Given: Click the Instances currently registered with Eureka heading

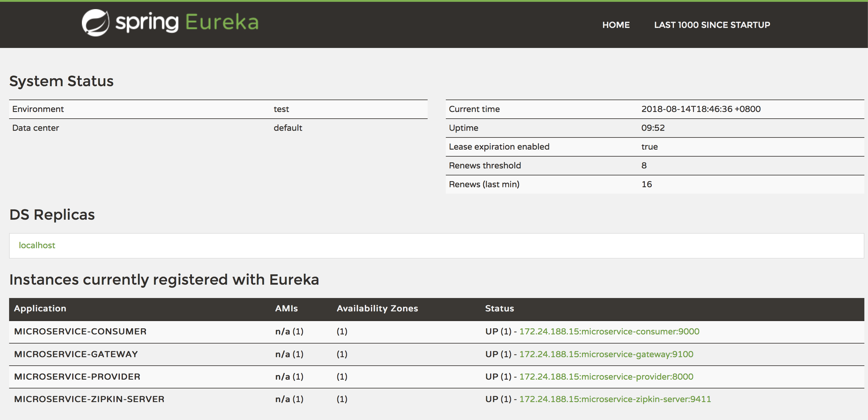Looking at the screenshot, I should [x=164, y=280].
